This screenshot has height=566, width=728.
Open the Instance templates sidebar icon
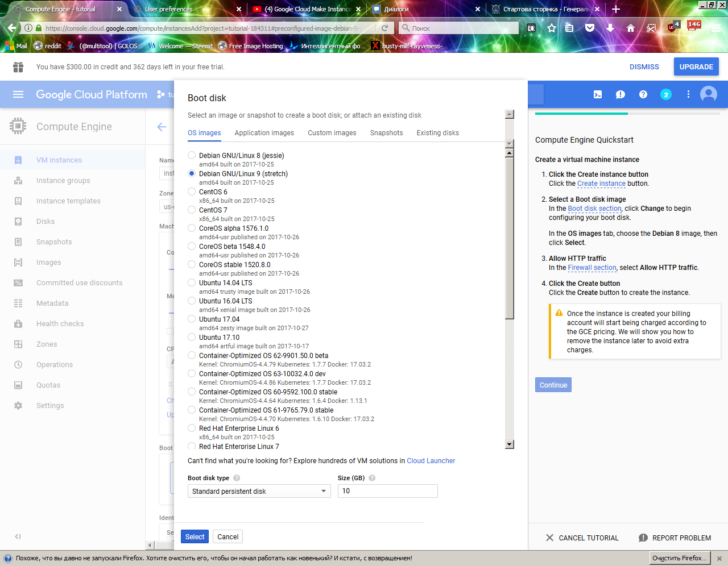coord(18,201)
